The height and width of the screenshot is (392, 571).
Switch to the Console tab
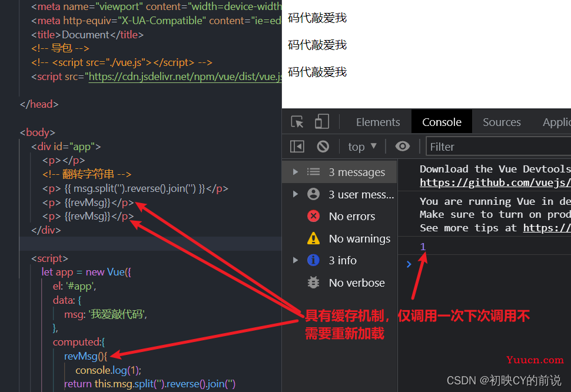coord(441,122)
